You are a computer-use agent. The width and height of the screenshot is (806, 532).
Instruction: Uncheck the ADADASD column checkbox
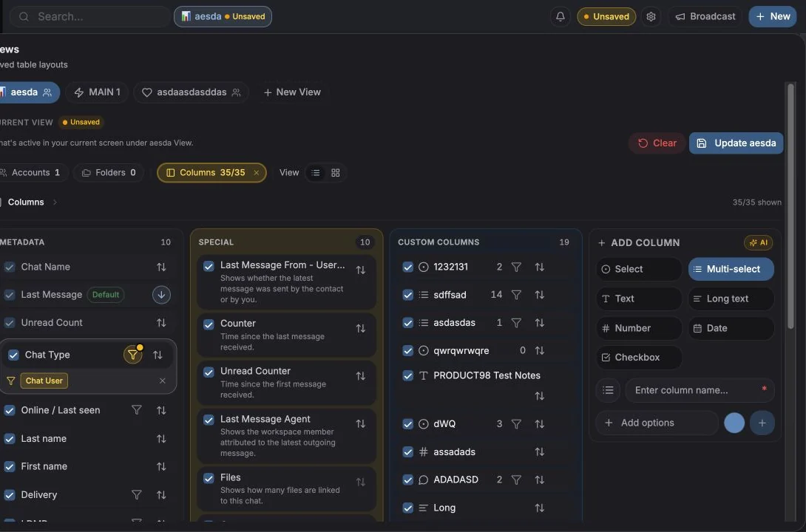[x=407, y=480]
